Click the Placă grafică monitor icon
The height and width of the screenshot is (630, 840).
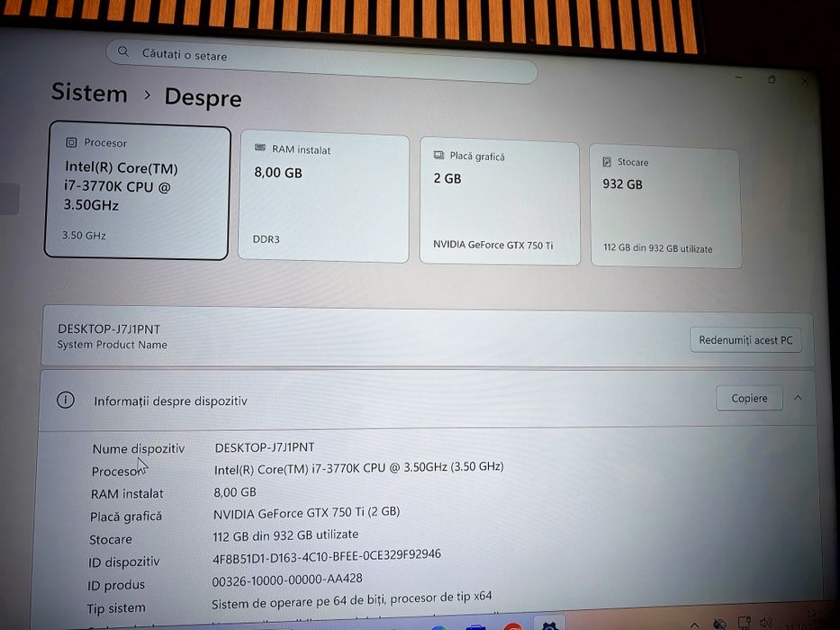438,155
